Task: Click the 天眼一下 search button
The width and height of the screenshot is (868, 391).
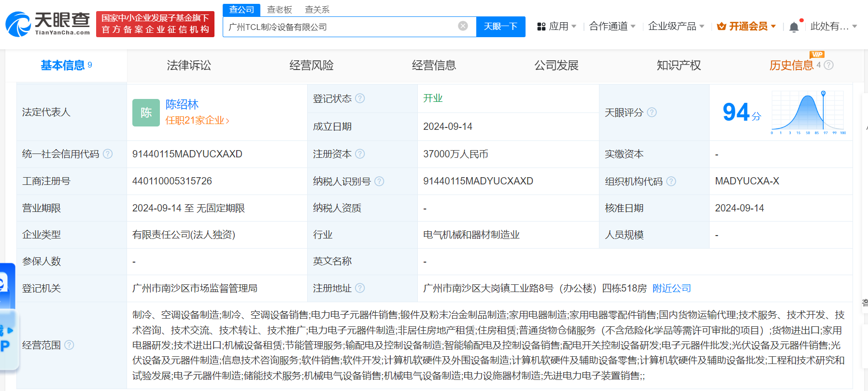Action: point(501,27)
